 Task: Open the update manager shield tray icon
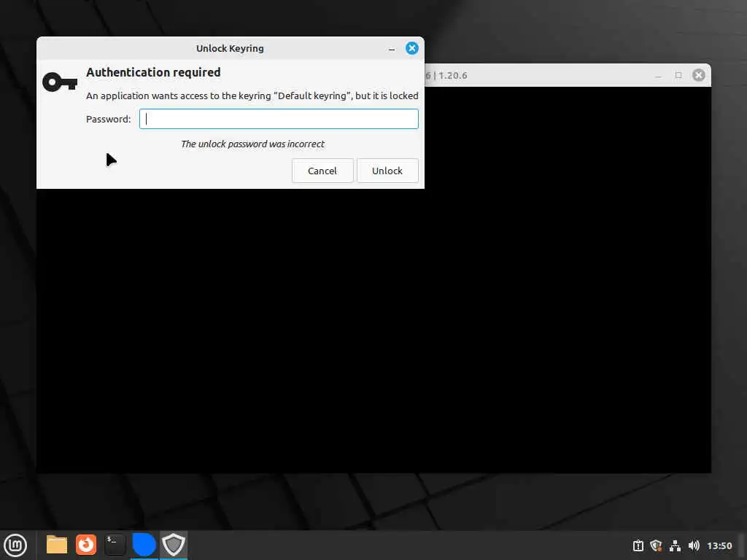(656, 545)
